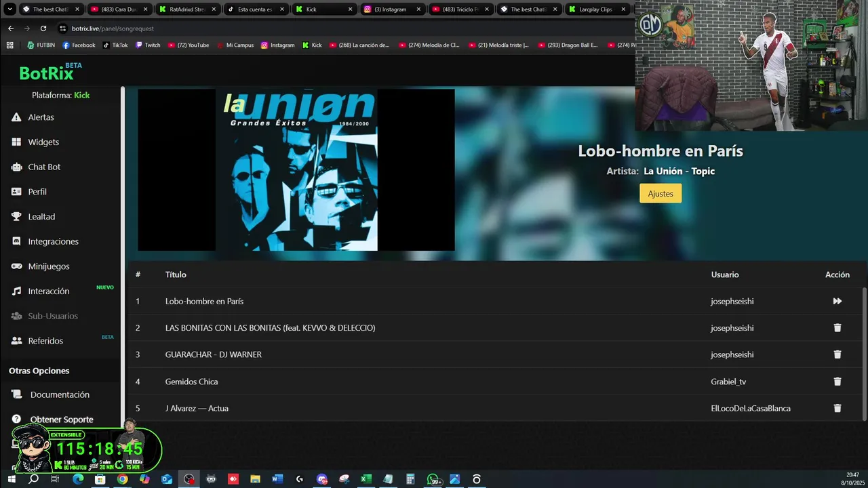868x488 pixels.
Task: Click the yellow Ajustes button
Action: 660,194
